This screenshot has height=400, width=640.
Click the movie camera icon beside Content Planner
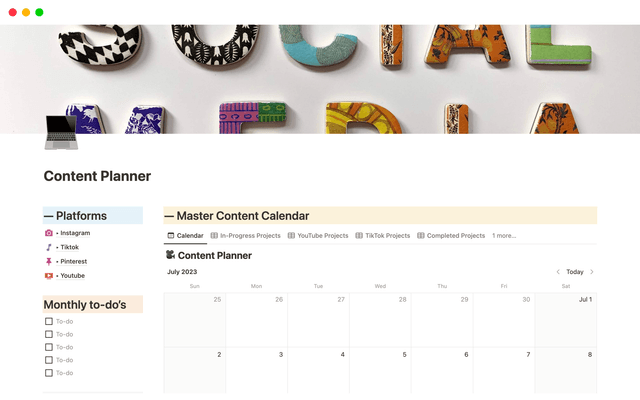[x=170, y=255]
